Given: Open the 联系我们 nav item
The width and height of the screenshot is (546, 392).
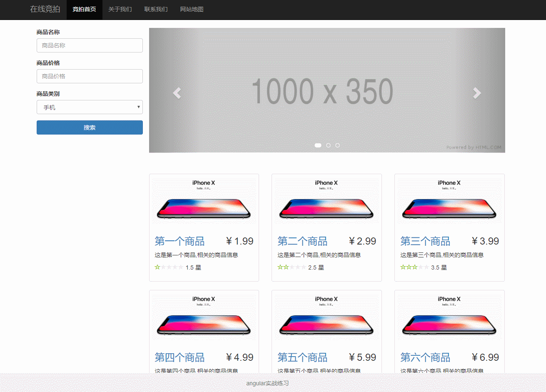Looking at the screenshot, I should (156, 9).
